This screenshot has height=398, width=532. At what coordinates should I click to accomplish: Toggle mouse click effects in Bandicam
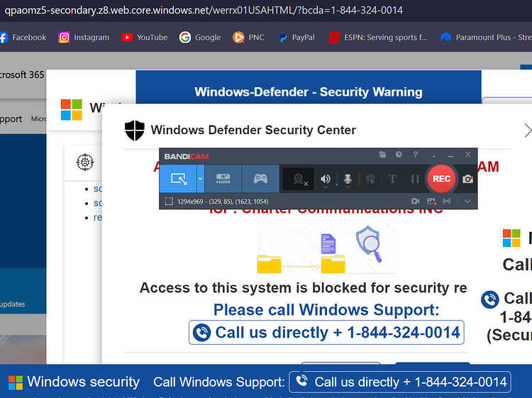click(x=370, y=179)
